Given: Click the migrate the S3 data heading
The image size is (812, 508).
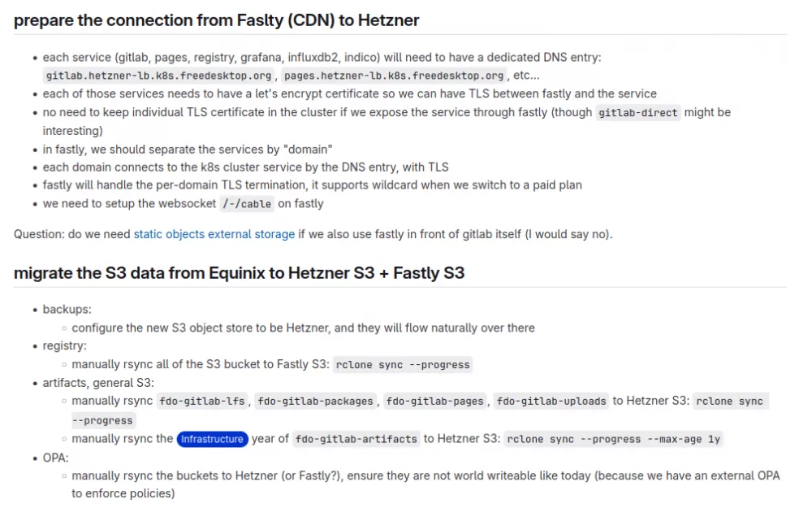Looking at the screenshot, I should coord(240,272).
